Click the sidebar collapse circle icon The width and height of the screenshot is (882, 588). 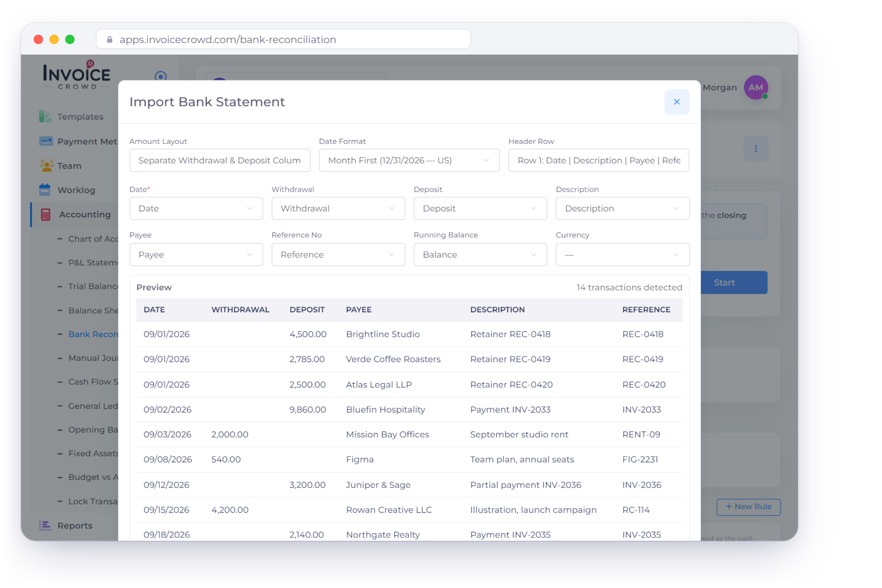click(x=161, y=77)
